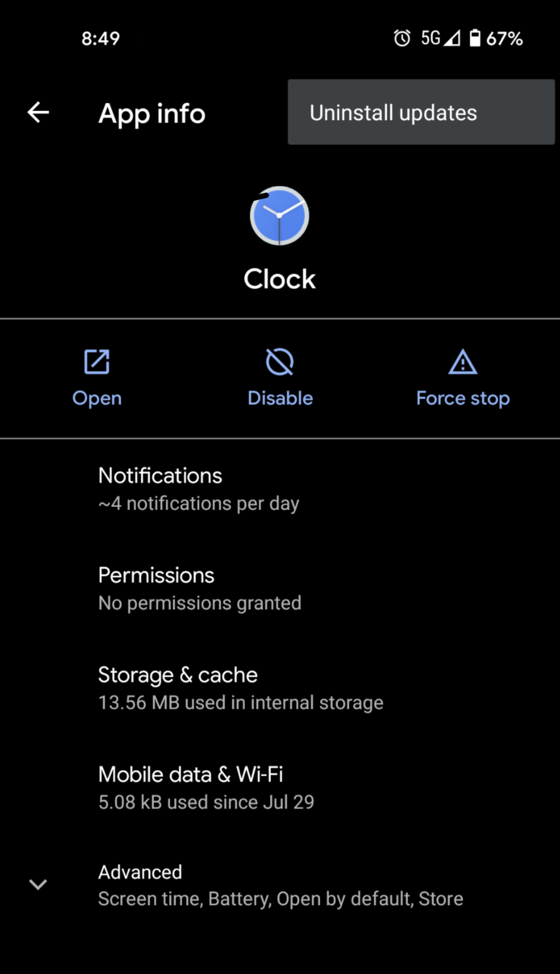
Task: Tap the Force stop text label
Action: pyautogui.click(x=463, y=398)
